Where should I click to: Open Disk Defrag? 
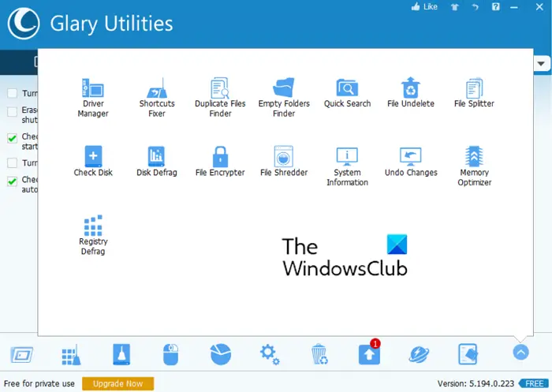tap(157, 162)
